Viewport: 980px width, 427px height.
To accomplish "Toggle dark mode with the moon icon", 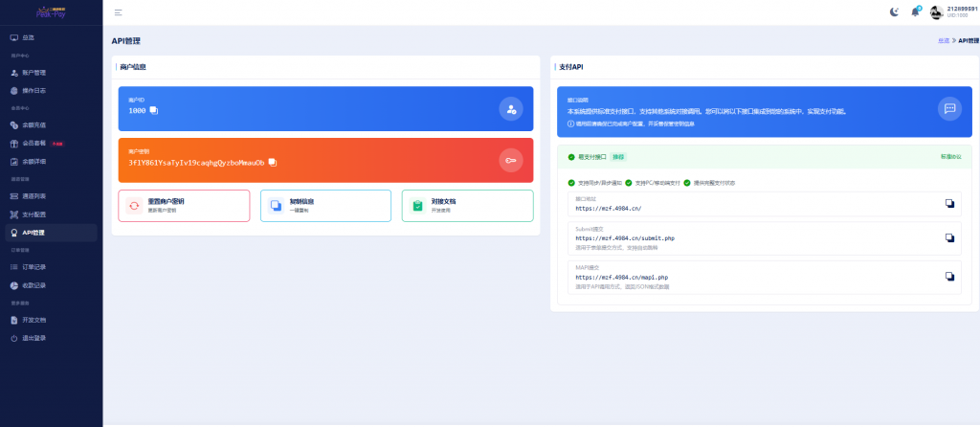I will (894, 12).
